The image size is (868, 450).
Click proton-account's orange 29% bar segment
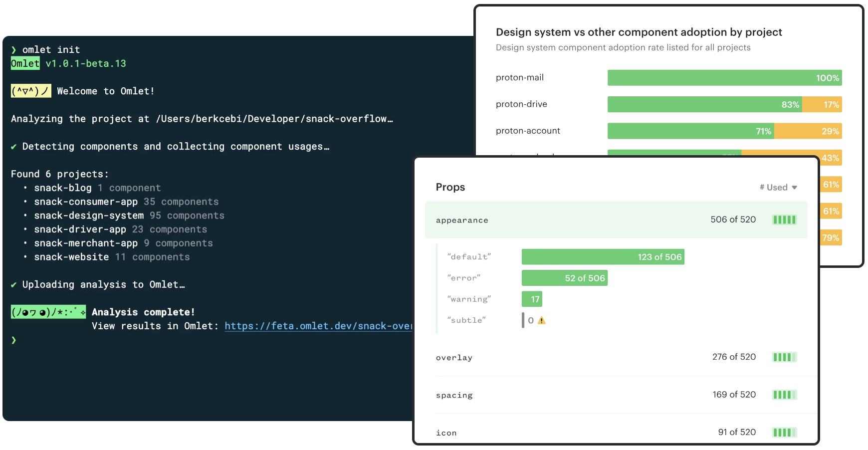[x=808, y=131]
